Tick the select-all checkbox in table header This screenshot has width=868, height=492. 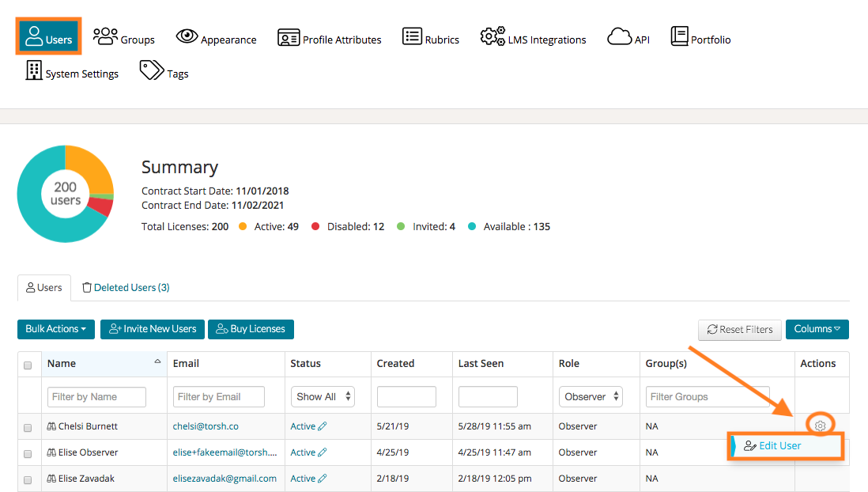pos(28,365)
